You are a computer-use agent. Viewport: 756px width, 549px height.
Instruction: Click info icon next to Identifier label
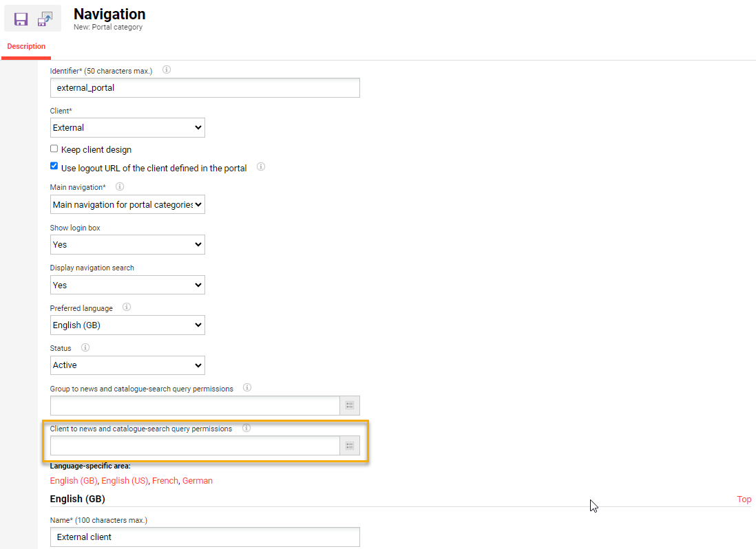[x=166, y=69]
